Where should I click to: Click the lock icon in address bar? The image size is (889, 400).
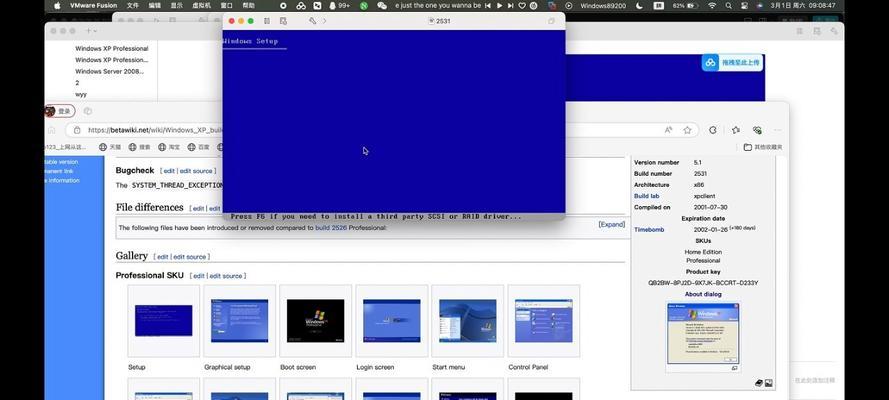coord(77,130)
